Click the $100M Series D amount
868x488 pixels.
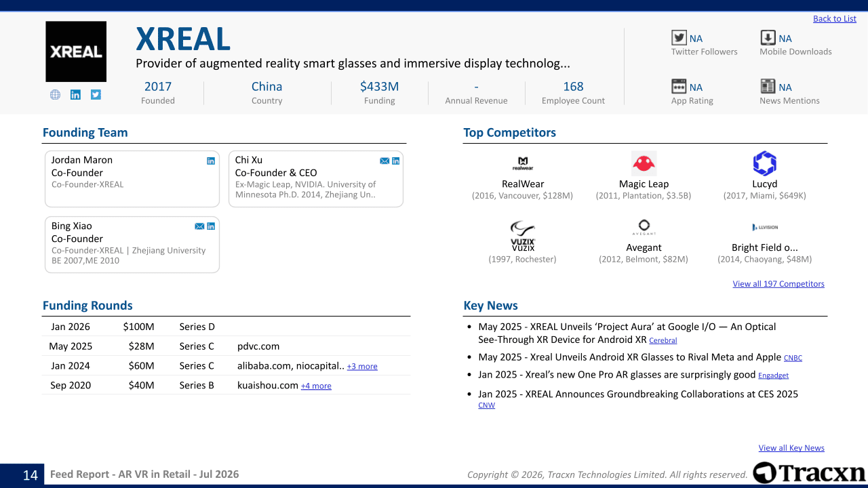tap(138, 327)
